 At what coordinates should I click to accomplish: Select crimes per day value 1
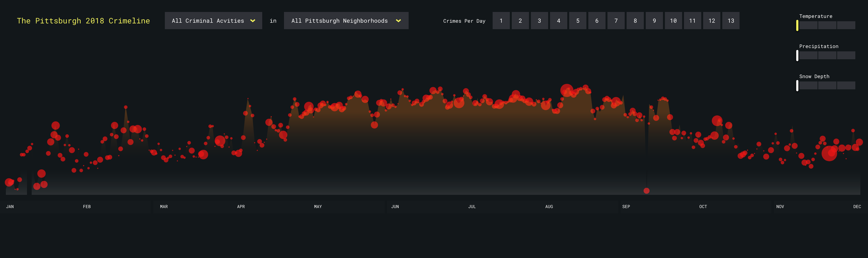point(501,20)
